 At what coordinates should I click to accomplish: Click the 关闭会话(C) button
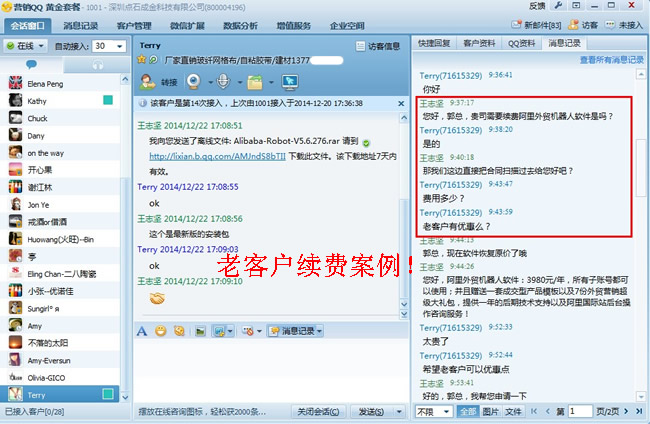(318, 412)
